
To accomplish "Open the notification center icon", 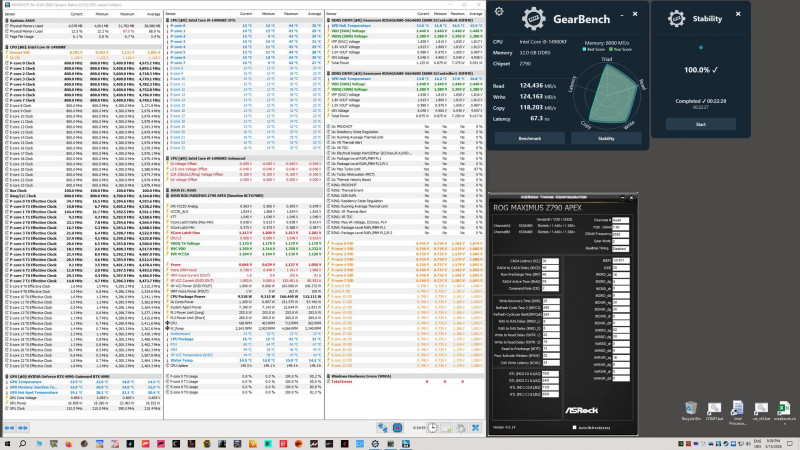I will [x=790, y=444].
